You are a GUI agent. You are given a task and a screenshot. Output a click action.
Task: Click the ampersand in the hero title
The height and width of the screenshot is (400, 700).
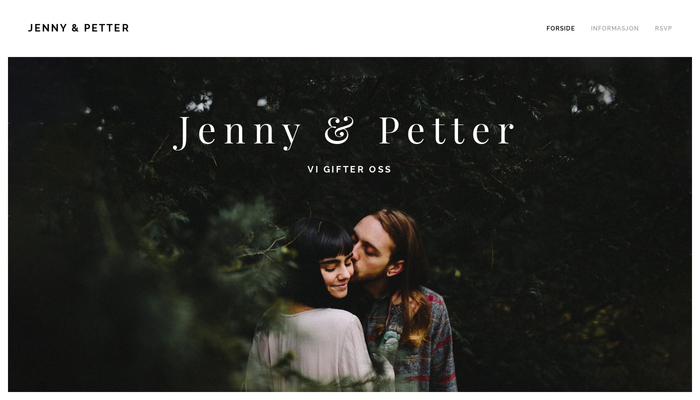tap(339, 130)
